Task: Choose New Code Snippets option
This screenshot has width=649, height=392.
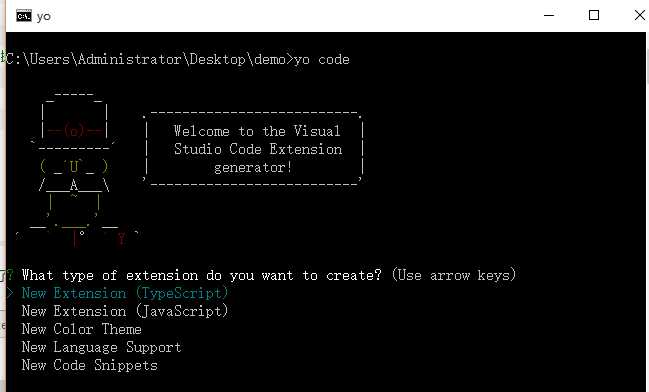Action: click(x=89, y=365)
